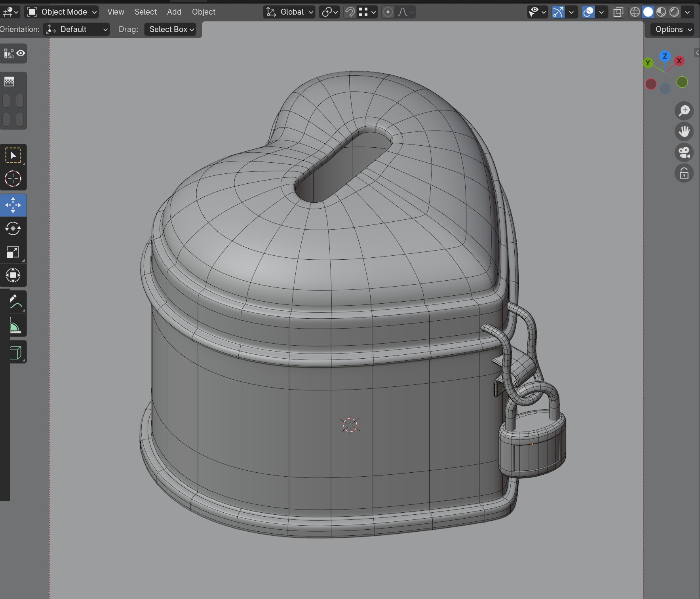This screenshot has width=700, height=599.
Task: Switch to Material Preview shading
Action: 661,12
